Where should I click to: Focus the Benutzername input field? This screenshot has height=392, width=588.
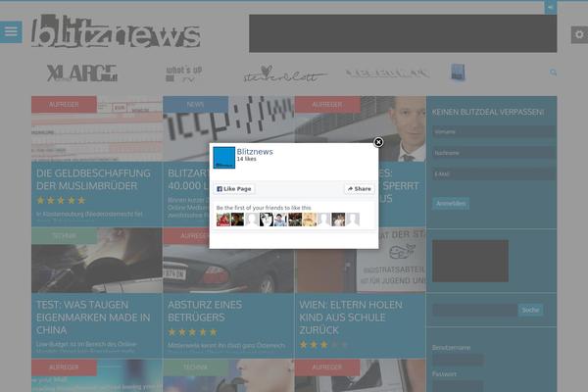(458, 360)
